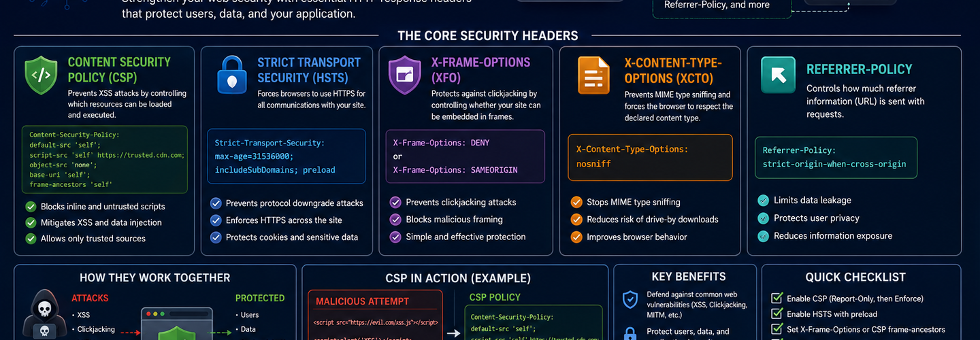Click the 'X-CONTENT-TYPE-OPTIONS (XCTO)' heading

click(673, 70)
